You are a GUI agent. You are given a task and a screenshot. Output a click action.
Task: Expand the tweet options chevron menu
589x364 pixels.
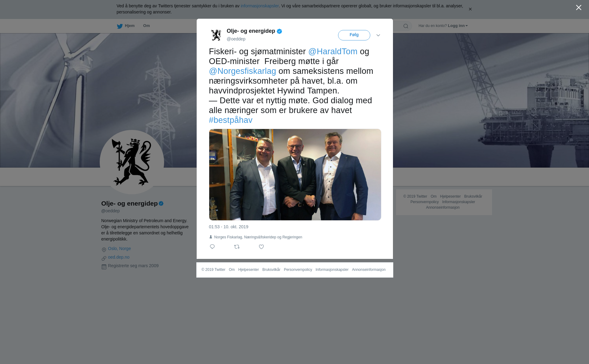378,35
